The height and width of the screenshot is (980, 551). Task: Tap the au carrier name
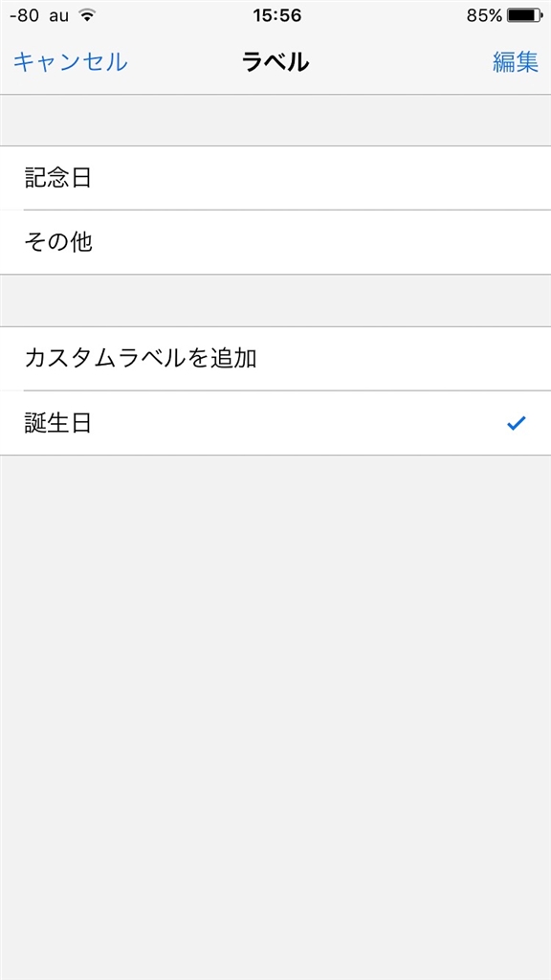[58, 16]
